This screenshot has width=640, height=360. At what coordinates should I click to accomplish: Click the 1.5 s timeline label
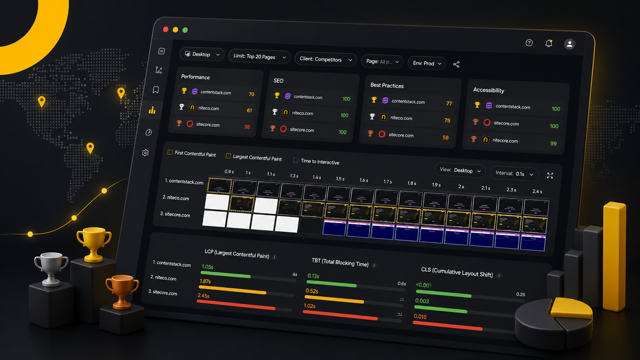click(340, 179)
